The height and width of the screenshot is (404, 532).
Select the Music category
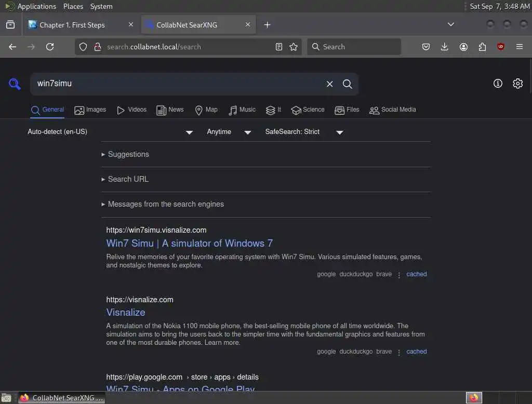242,110
